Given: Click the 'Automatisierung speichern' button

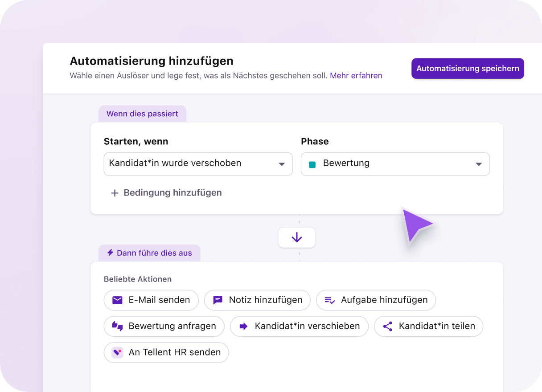Looking at the screenshot, I should [468, 69].
